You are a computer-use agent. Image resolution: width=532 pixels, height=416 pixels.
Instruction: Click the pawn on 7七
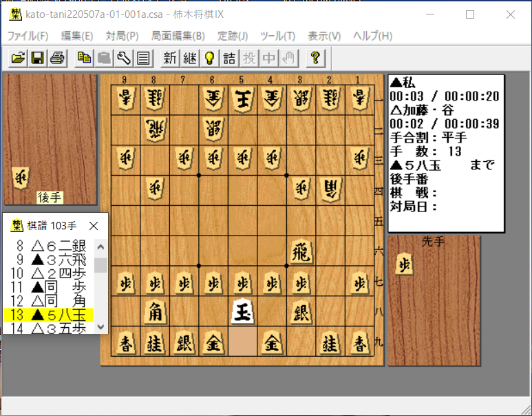pyautogui.click(x=184, y=282)
